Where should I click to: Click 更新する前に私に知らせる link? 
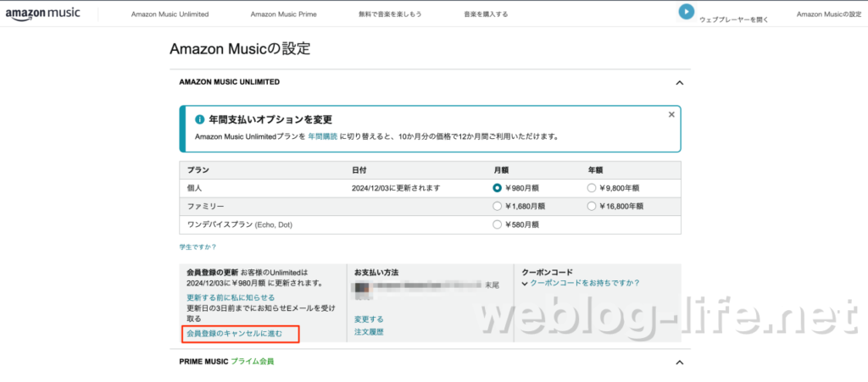tap(231, 297)
